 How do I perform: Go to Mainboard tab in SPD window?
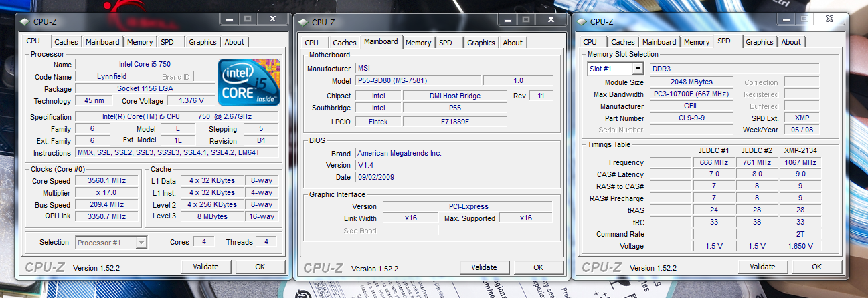(659, 42)
